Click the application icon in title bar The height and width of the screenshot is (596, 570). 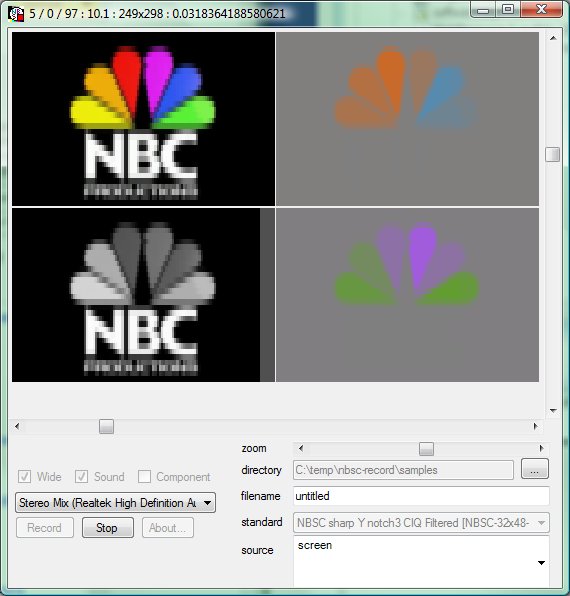(x=16, y=14)
